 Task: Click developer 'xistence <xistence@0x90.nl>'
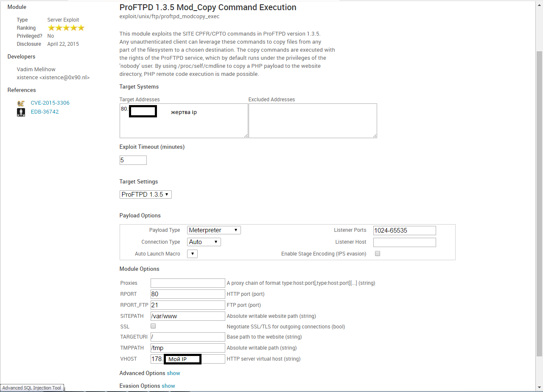tap(53, 78)
